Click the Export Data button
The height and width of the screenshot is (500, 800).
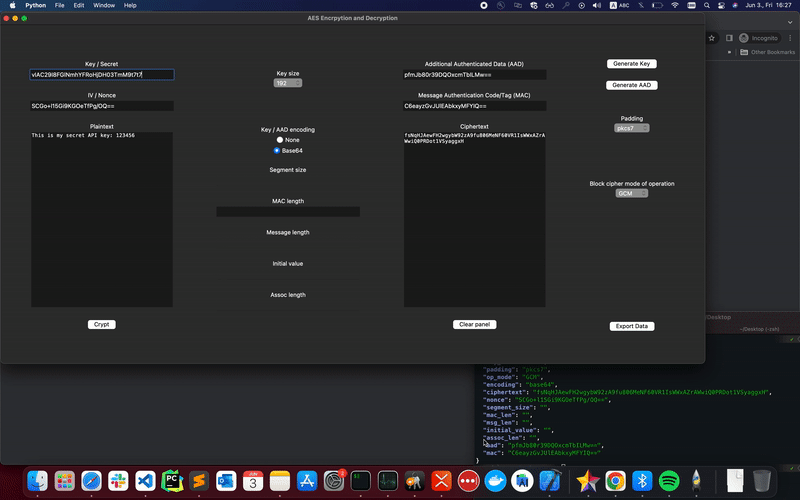coord(632,326)
